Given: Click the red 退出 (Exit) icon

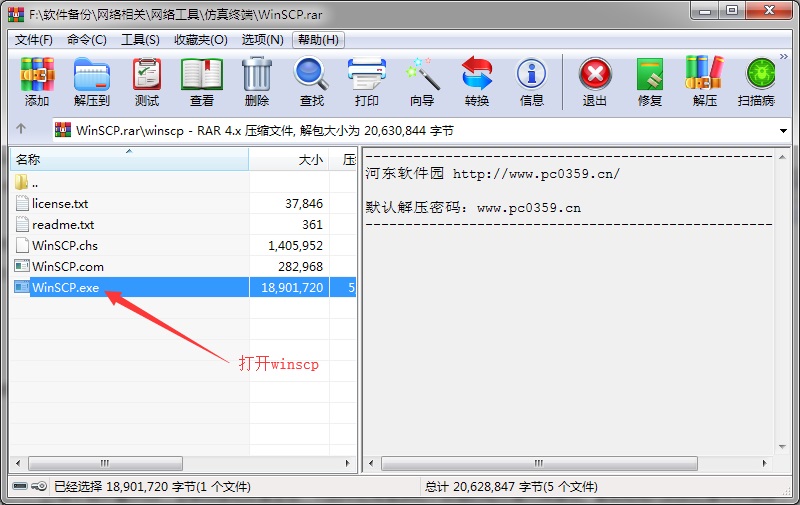Looking at the screenshot, I should pos(595,75).
